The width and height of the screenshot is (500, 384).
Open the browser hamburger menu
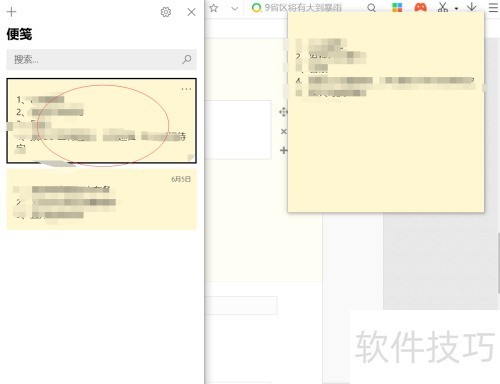tap(493, 7)
